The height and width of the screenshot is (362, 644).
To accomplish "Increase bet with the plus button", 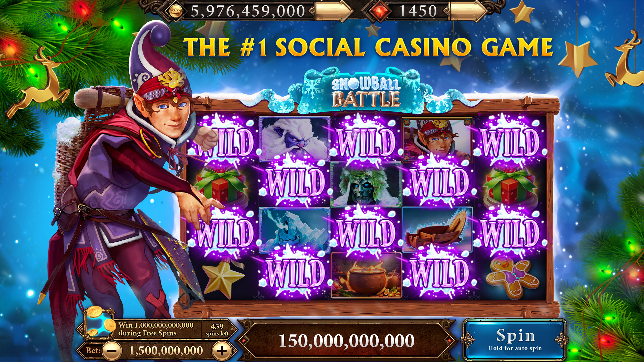I will pyautogui.click(x=221, y=351).
